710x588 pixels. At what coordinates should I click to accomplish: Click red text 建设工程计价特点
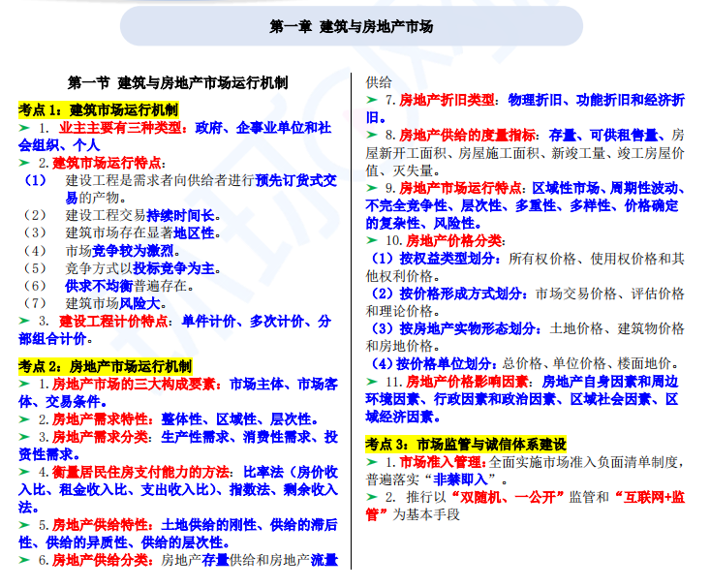113,322
